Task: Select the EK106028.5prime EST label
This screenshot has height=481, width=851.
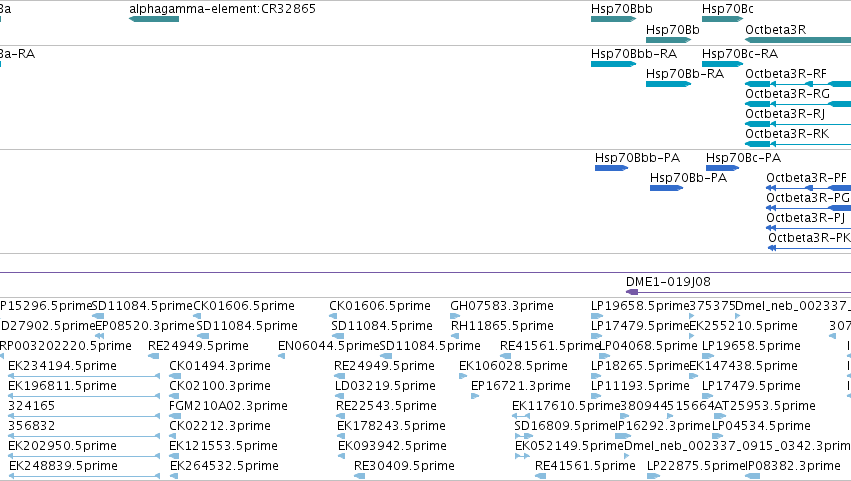Action: click(x=513, y=366)
